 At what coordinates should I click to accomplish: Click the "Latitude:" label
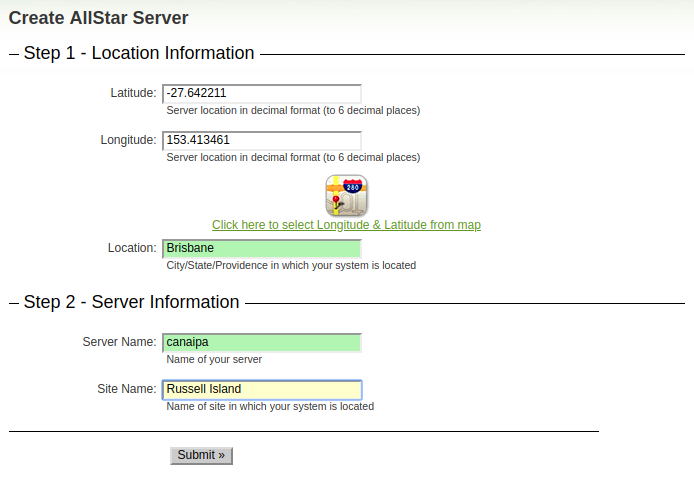(133, 93)
